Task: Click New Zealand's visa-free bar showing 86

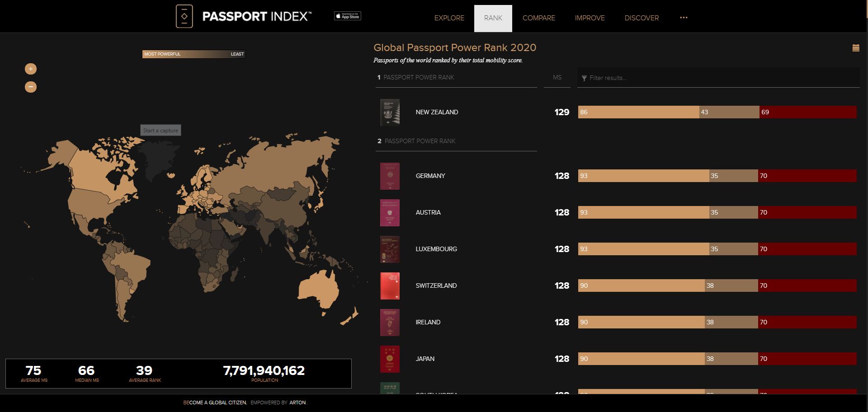Action: click(x=638, y=112)
